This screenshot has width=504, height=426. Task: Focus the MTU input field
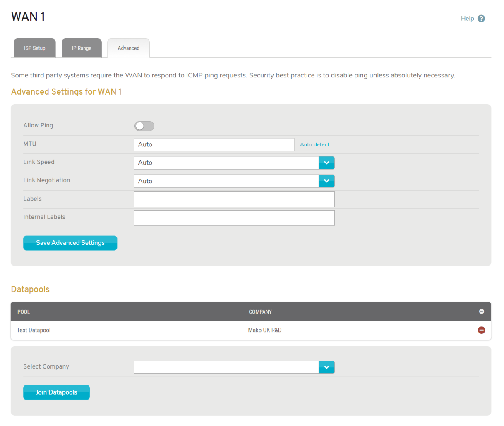tap(214, 145)
